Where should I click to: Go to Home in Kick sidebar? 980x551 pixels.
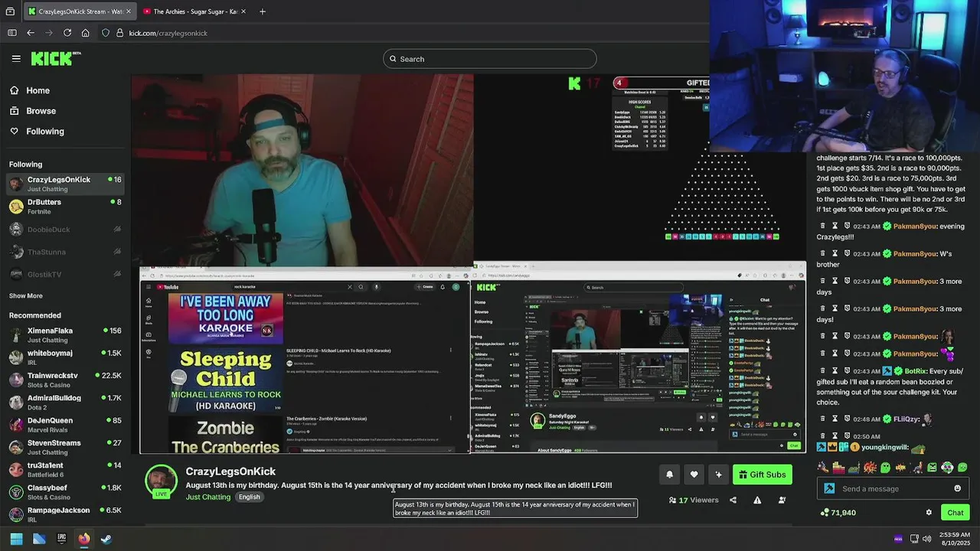coord(30,90)
